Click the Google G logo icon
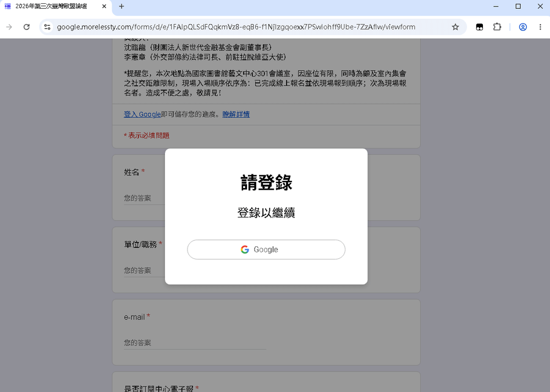 [x=245, y=249]
